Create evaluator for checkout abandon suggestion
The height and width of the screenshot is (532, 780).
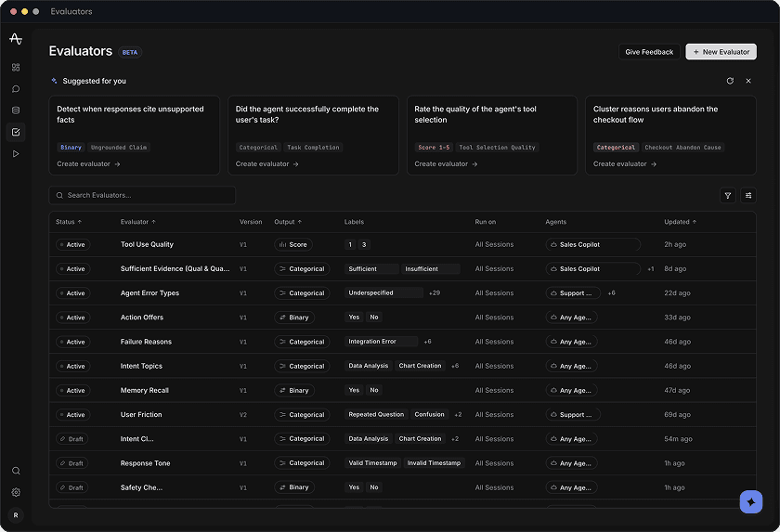tap(625, 163)
